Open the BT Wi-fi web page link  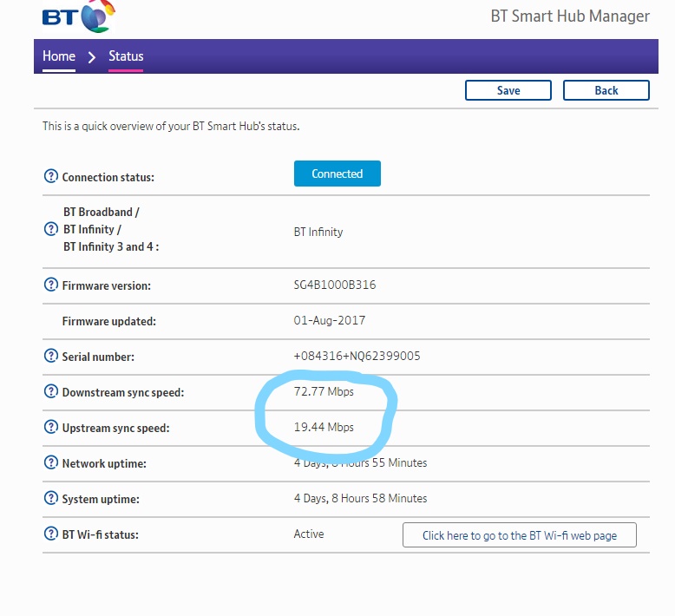(519, 535)
